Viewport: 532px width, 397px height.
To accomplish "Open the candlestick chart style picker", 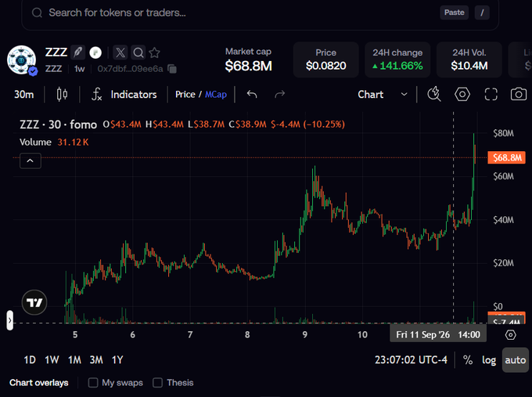I will point(62,94).
